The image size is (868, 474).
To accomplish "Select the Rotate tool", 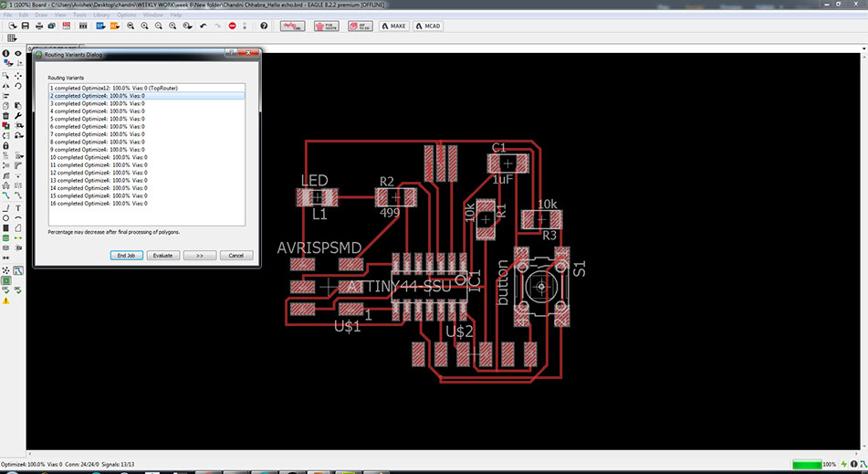I will (x=18, y=86).
